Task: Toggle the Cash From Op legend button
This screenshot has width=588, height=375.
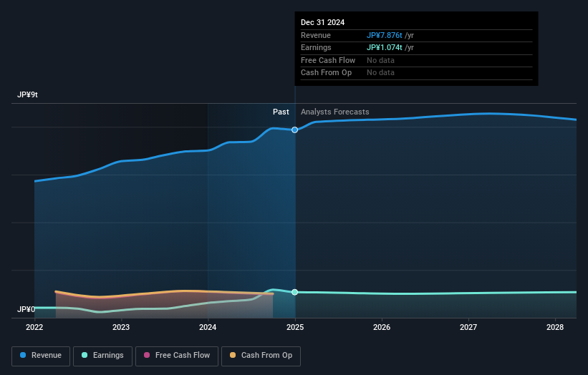Action: click(261, 356)
